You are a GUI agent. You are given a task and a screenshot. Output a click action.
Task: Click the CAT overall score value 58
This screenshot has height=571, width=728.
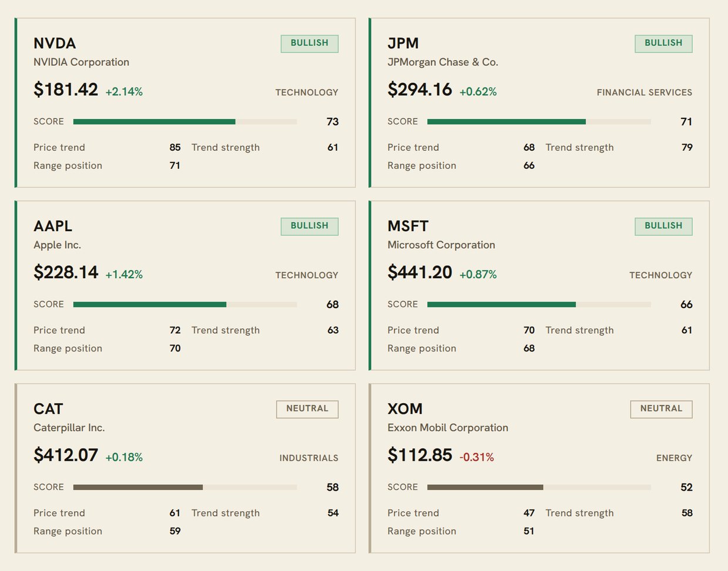click(332, 487)
